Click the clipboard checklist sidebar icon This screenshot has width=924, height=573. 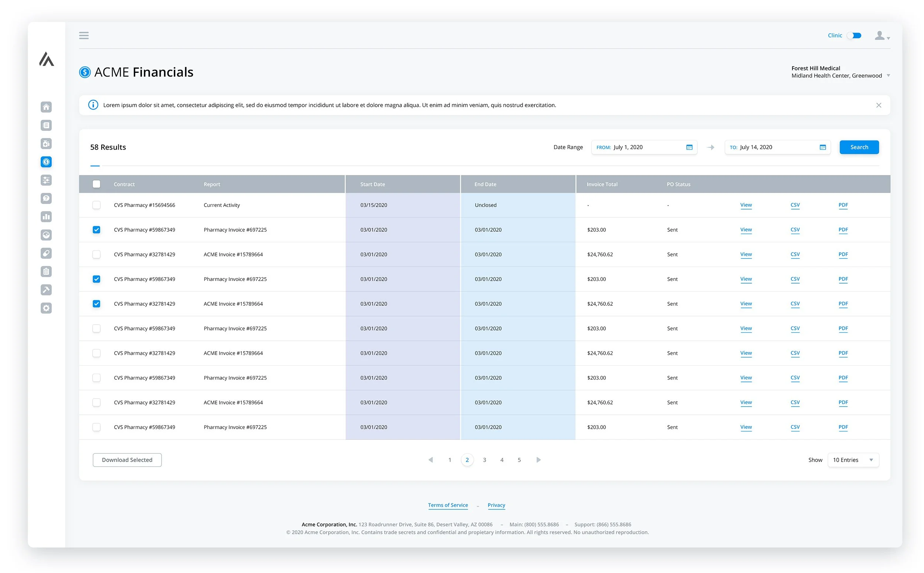46,271
